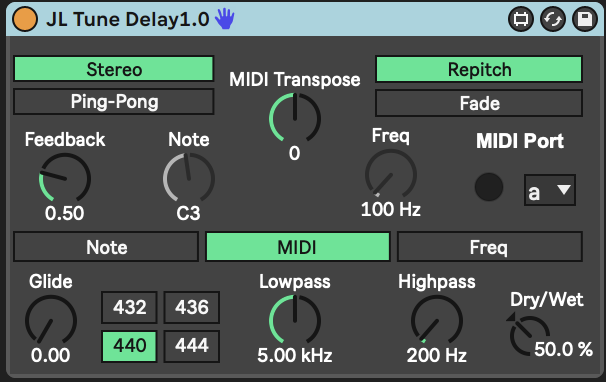Click the MIDI Transpose value 0
This screenshot has height=382, width=606.
[x=294, y=153]
